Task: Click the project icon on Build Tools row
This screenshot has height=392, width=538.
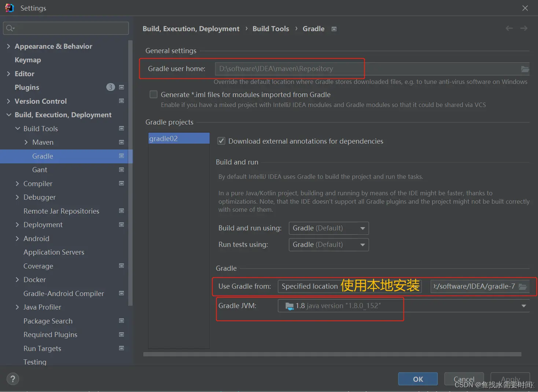Action: [122, 128]
